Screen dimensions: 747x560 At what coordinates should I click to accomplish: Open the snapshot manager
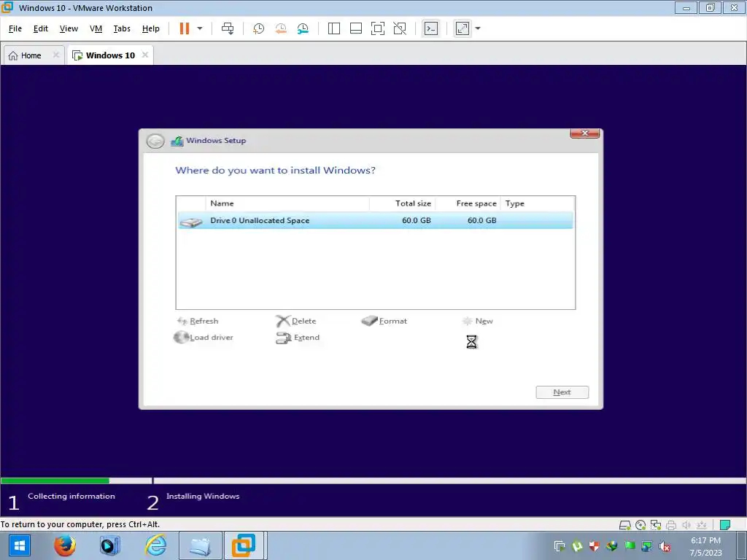(303, 28)
